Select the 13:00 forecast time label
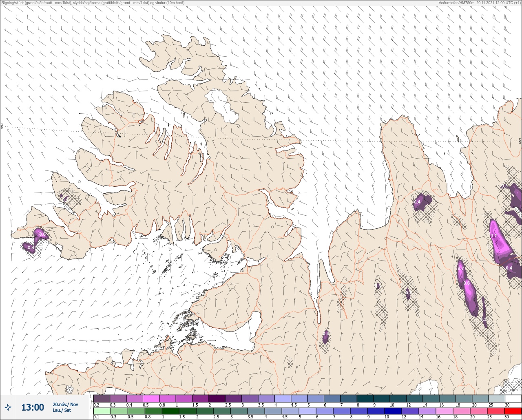This screenshot has height=420, width=522. click(33, 407)
